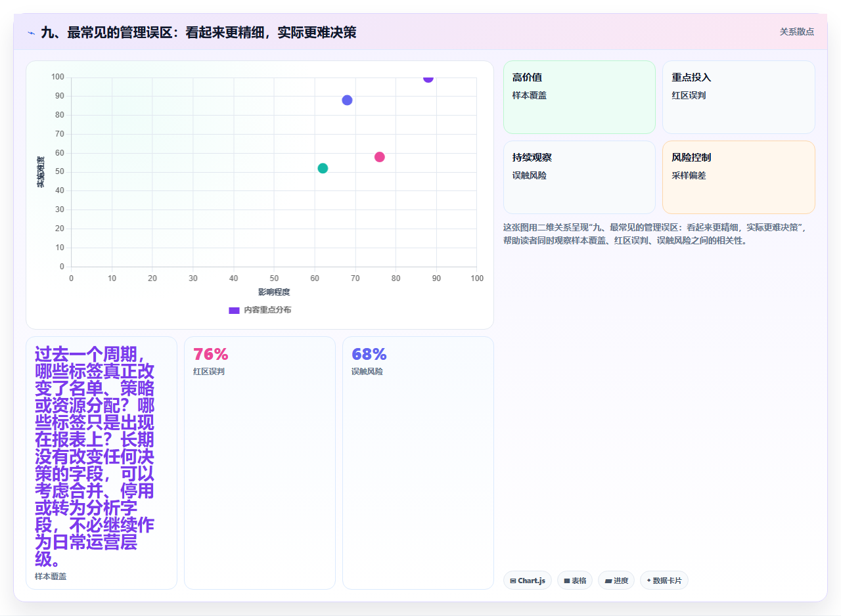Click the purple legend swatch for 内容重点分布

[x=234, y=310]
